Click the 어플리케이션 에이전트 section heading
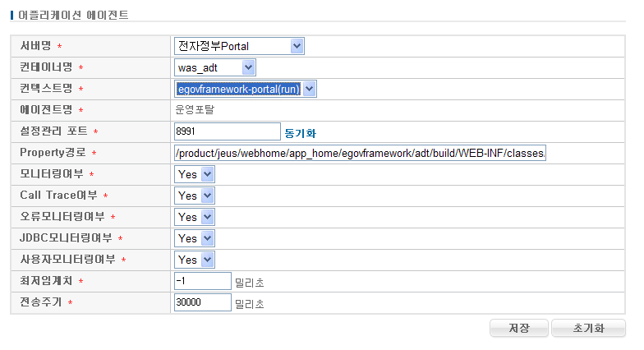Image resolution: width=644 pixels, height=350 pixels. (73, 16)
